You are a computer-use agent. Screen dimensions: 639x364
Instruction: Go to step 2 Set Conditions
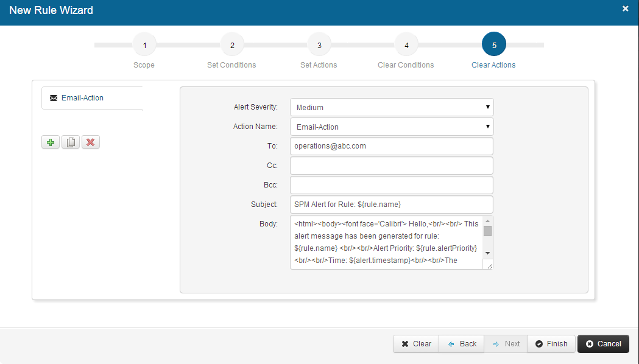coord(232,45)
